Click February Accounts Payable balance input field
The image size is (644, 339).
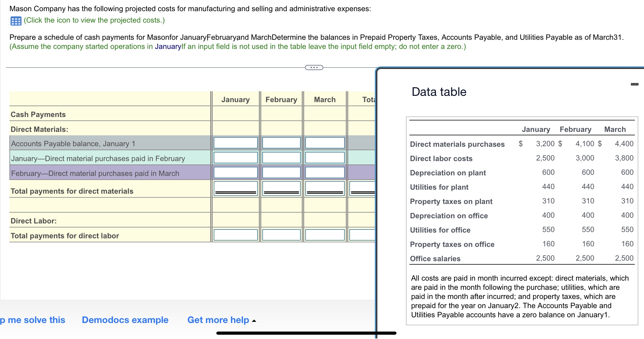pyautogui.click(x=281, y=143)
